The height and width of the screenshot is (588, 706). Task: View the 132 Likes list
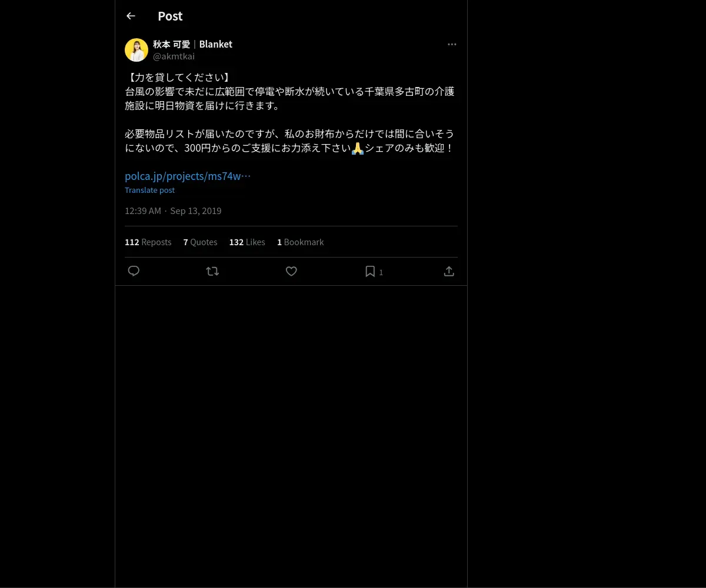(247, 242)
